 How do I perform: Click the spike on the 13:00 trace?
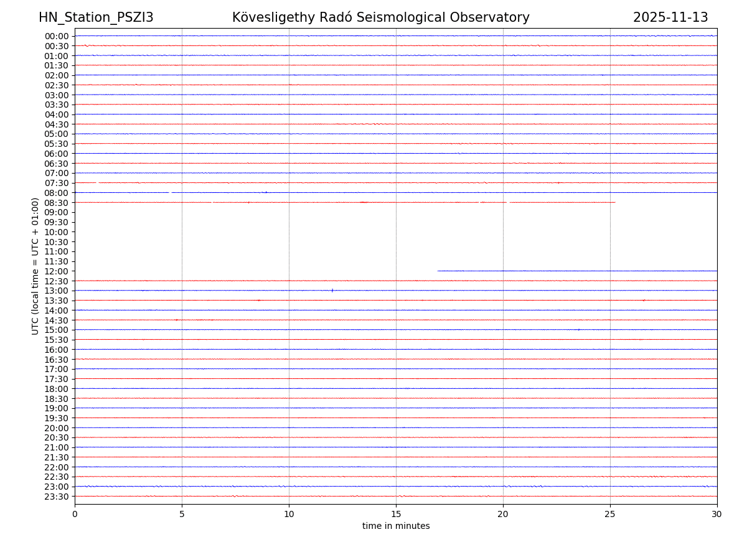[332, 291]
